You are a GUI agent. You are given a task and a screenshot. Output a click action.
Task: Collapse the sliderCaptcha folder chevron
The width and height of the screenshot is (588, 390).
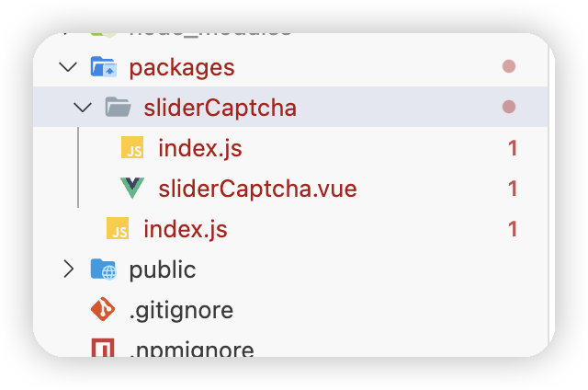click(x=83, y=108)
